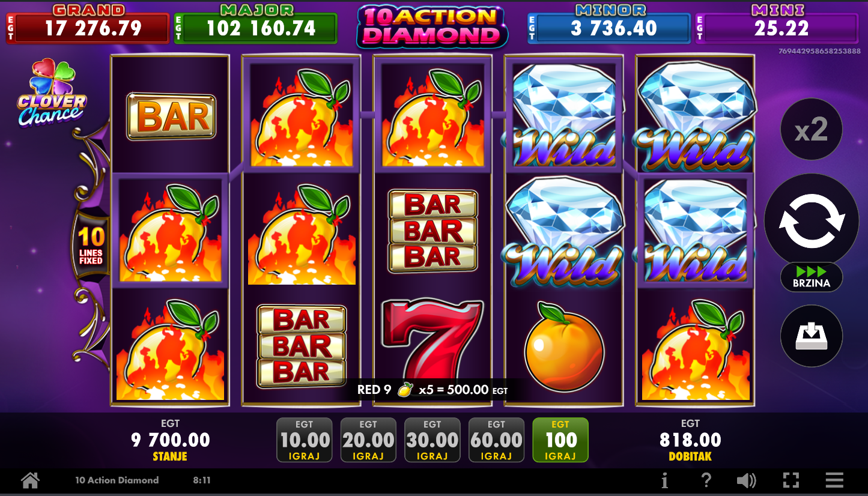Choose the 60.00 IGRAJ bet
868x496 pixels.
click(x=496, y=440)
